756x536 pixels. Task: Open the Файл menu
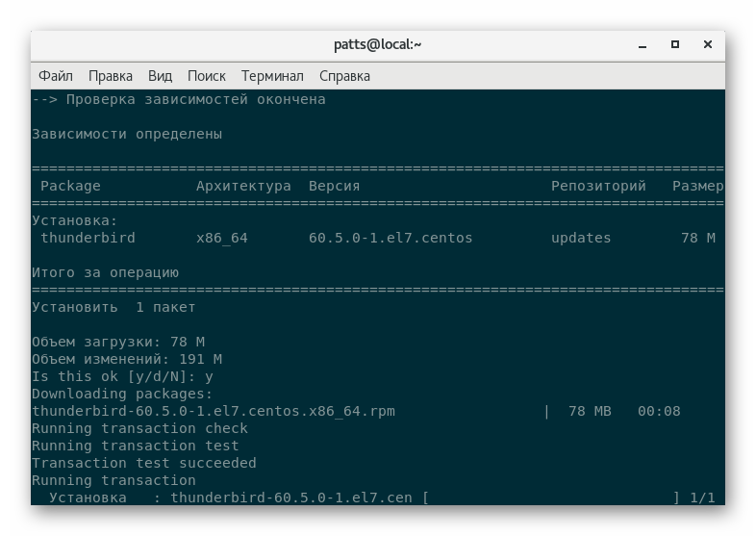coord(56,76)
